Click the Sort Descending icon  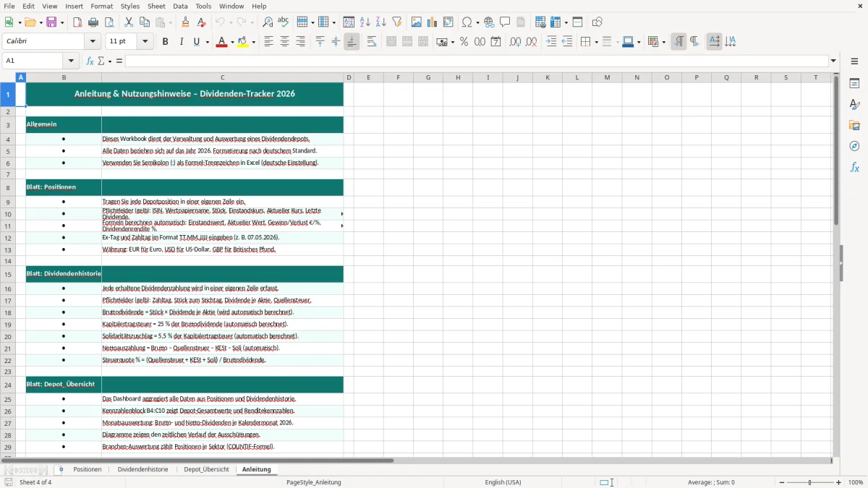point(381,22)
